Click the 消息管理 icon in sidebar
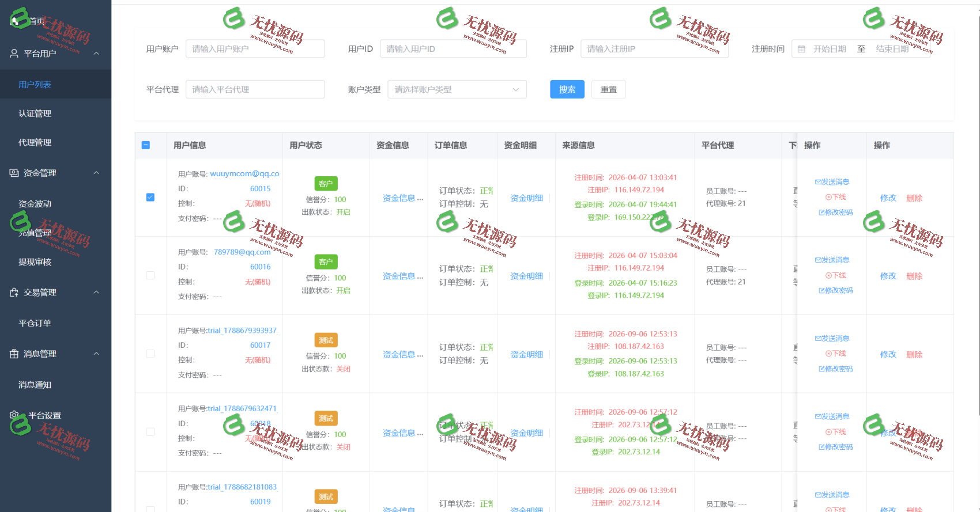Viewport: 980px width, 512px height. pos(14,354)
